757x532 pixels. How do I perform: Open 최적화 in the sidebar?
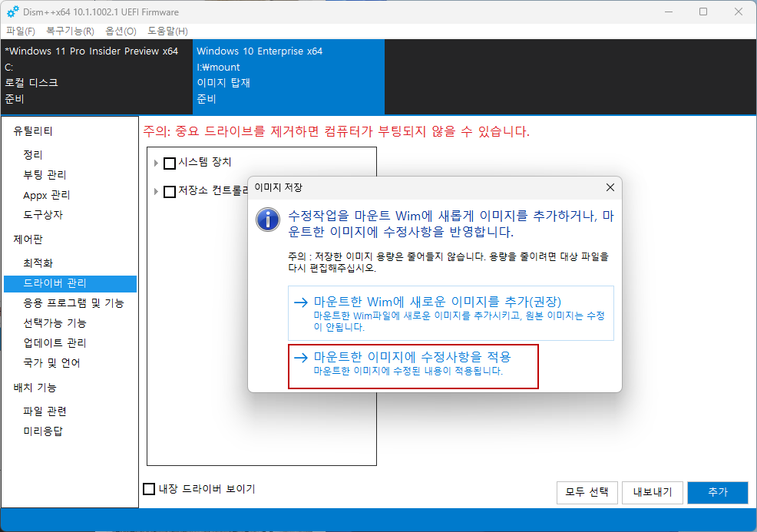point(38,263)
